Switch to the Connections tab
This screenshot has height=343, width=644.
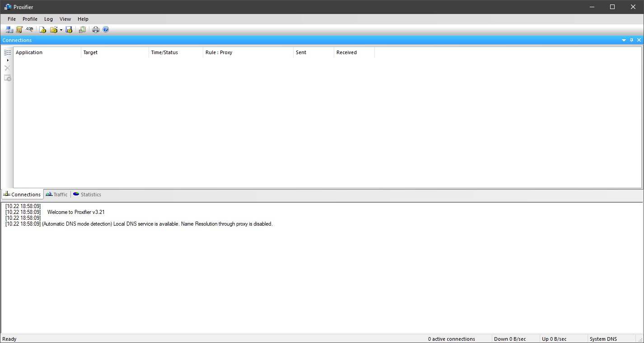pyautogui.click(x=22, y=195)
